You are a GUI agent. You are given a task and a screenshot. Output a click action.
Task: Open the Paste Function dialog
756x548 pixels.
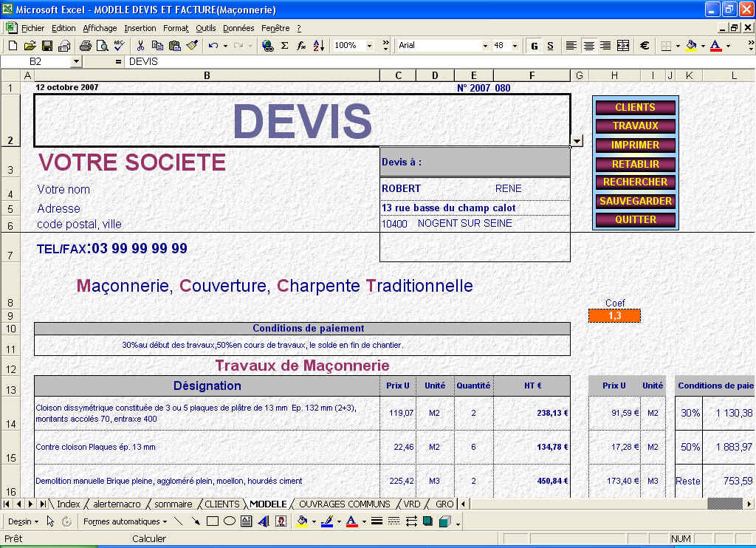click(x=301, y=45)
